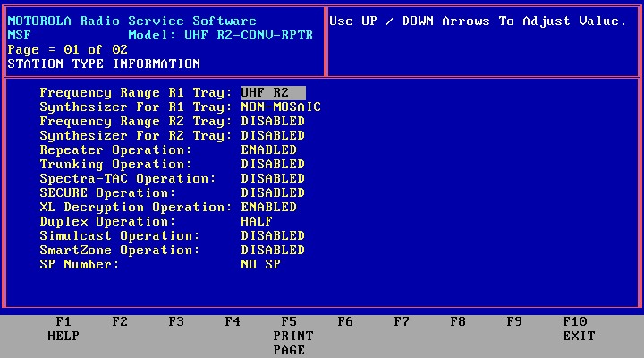Toggle SmartZone Operation DISABLED value
The image size is (644, 358).
(x=273, y=251)
